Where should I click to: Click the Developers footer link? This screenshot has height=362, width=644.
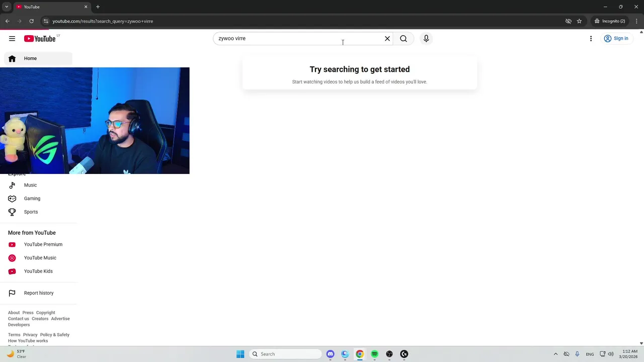click(x=19, y=325)
